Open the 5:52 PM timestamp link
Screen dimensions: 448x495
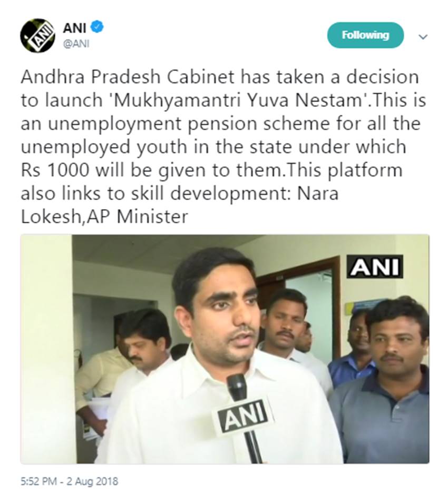tap(38, 481)
